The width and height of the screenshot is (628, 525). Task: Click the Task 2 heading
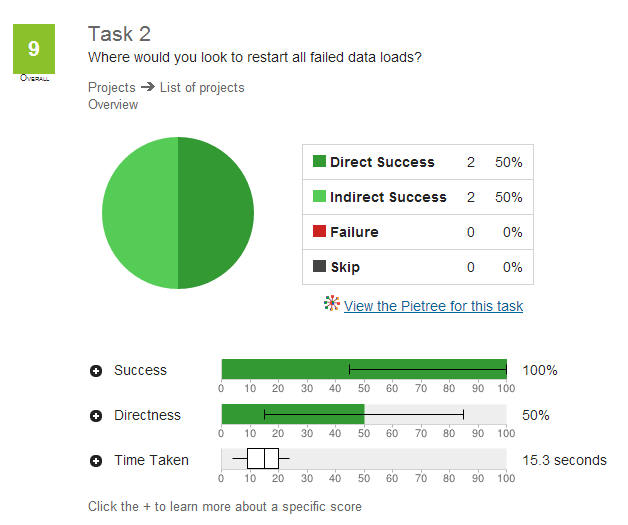[119, 34]
